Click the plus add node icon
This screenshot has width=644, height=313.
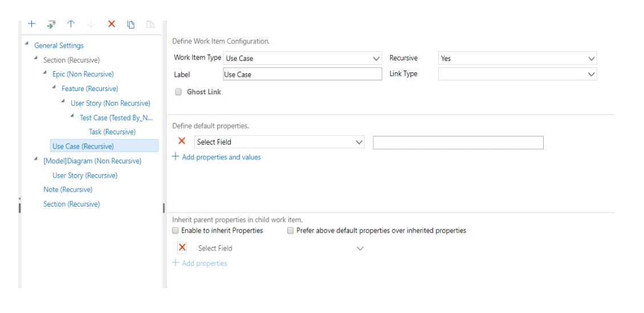point(31,24)
